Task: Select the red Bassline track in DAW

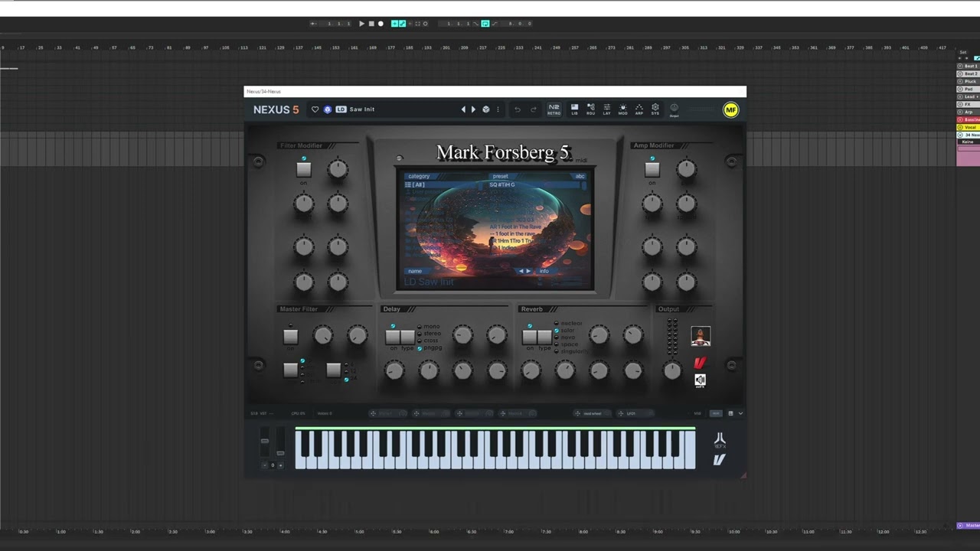Action: coord(969,119)
